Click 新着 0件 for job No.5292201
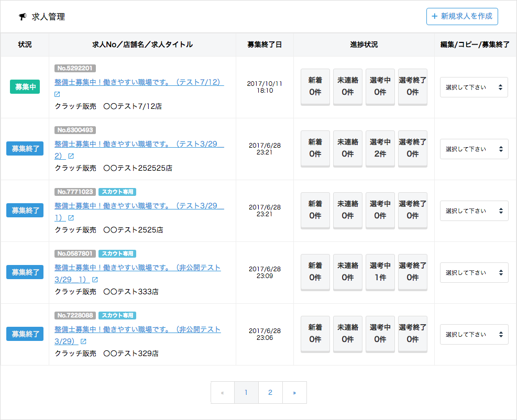Image resolution: width=517 pixels, height=420 pixels. pyautogui.click(x=315, y=86)
